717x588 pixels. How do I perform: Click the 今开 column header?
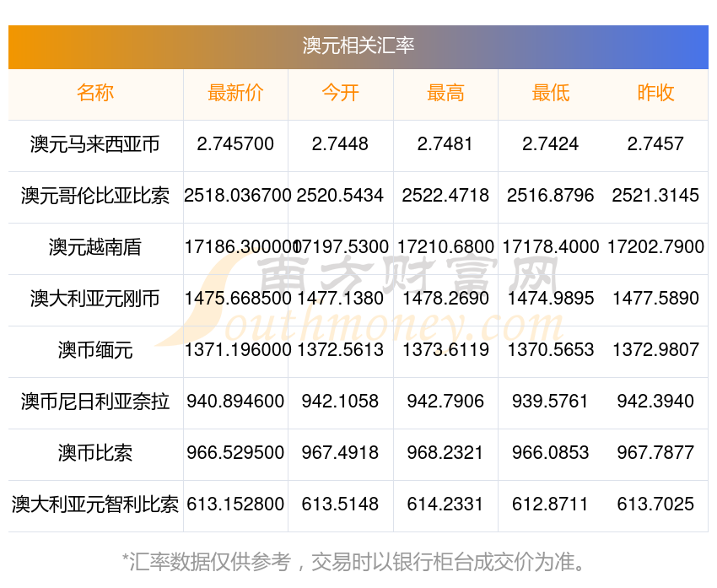[341, 93]
